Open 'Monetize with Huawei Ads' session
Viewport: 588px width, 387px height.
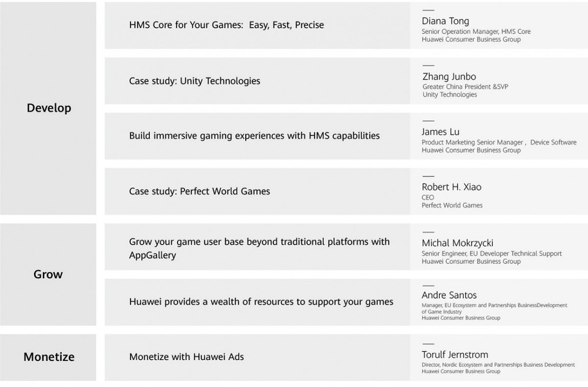[x=186, y=356]
